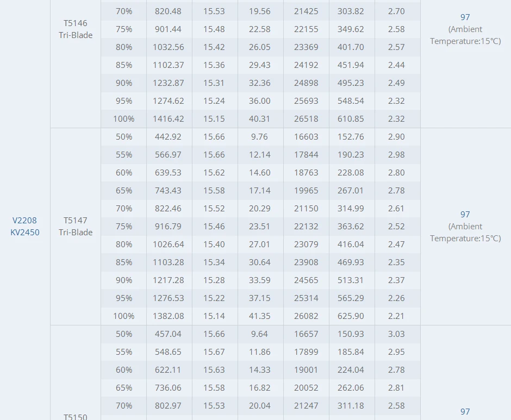This screenshot has width=511, height=420.
Task: Click power value 303.82 in T5146 rows
Action: [x=351, y=11]
